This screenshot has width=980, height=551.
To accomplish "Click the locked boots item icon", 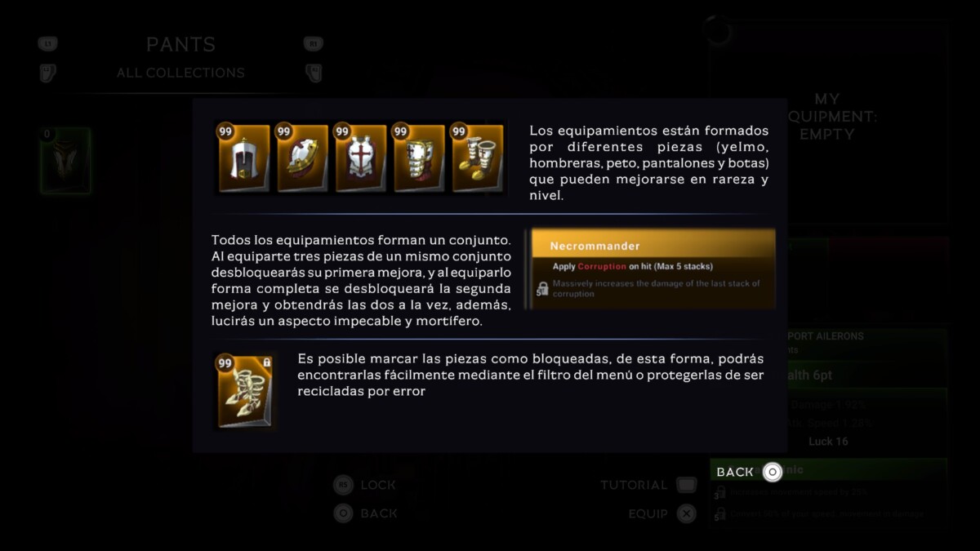I will [x=244, y=391].
